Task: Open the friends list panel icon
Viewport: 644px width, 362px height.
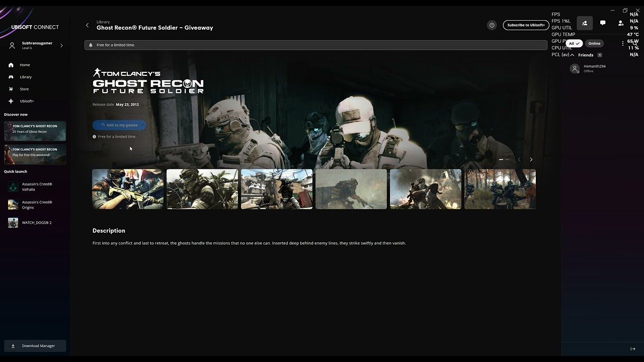Action: tap(585, 23)
